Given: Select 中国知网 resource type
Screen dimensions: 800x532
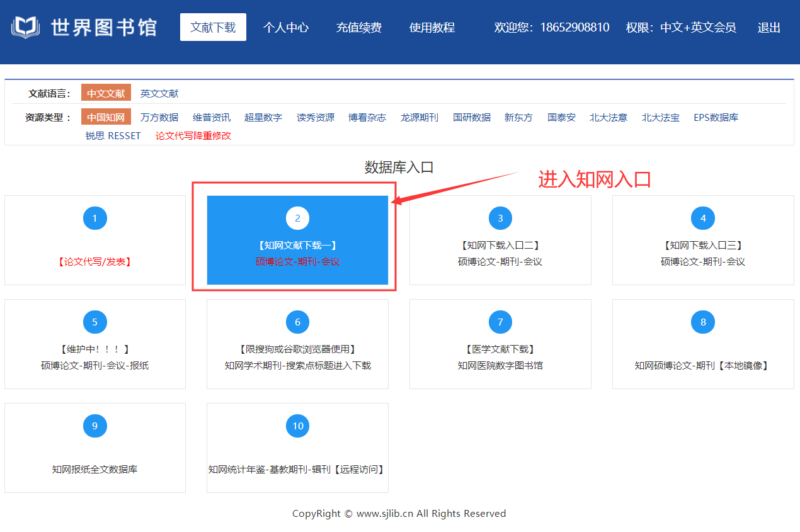Looking at the screenshot, I should [x=106, y=117].
